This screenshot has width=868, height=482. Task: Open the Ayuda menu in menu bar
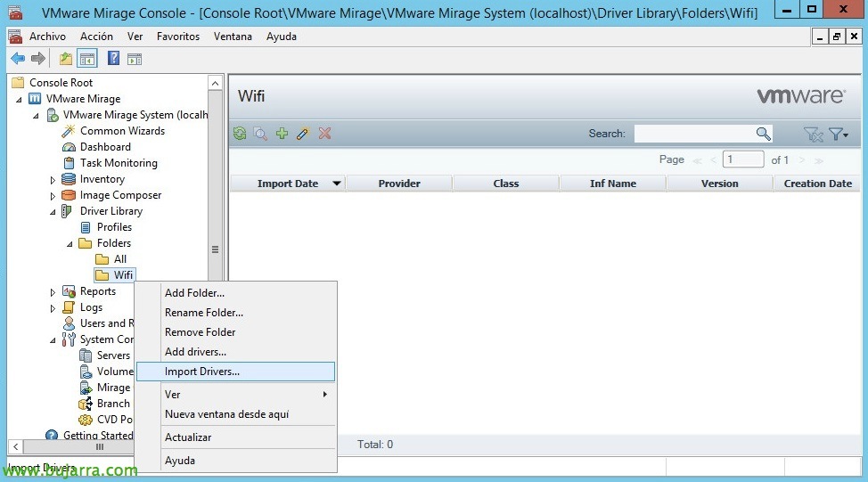(x=282, y=37)
